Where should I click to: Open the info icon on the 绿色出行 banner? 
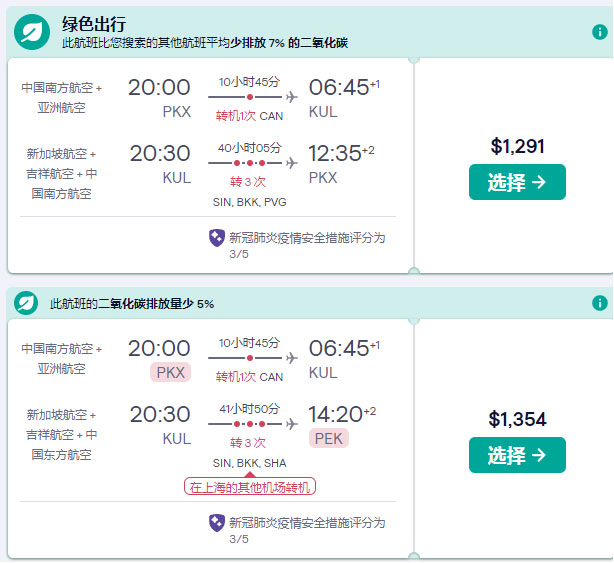[600, 32]
